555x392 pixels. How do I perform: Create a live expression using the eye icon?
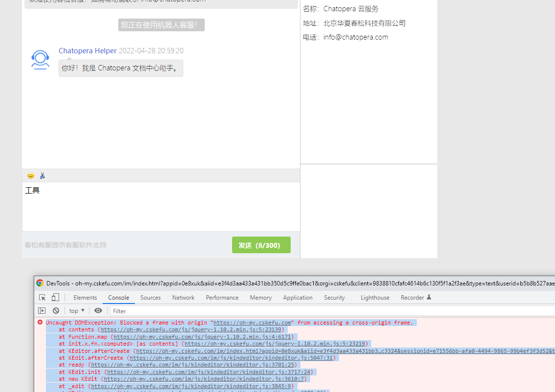point(98,310)
